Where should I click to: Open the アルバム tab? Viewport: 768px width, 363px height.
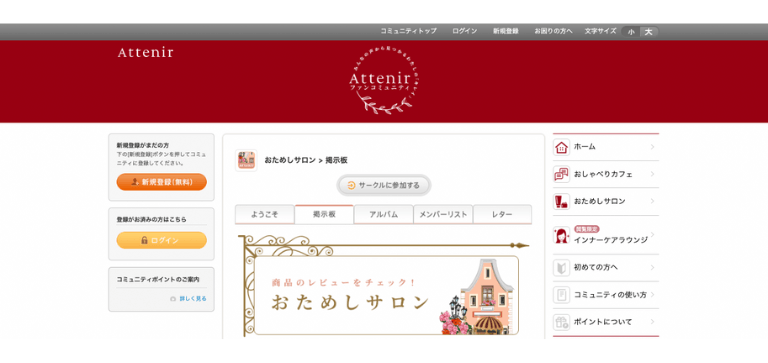[384, 215]
